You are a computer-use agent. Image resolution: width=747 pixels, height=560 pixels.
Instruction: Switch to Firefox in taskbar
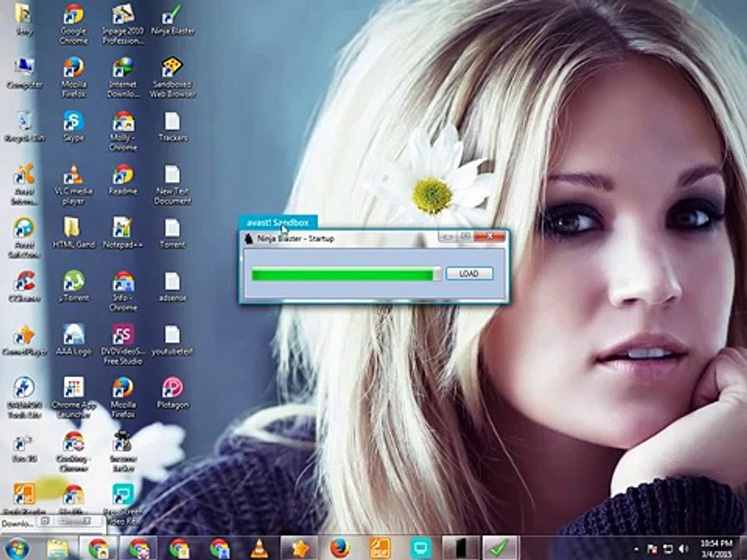point(340,548)
